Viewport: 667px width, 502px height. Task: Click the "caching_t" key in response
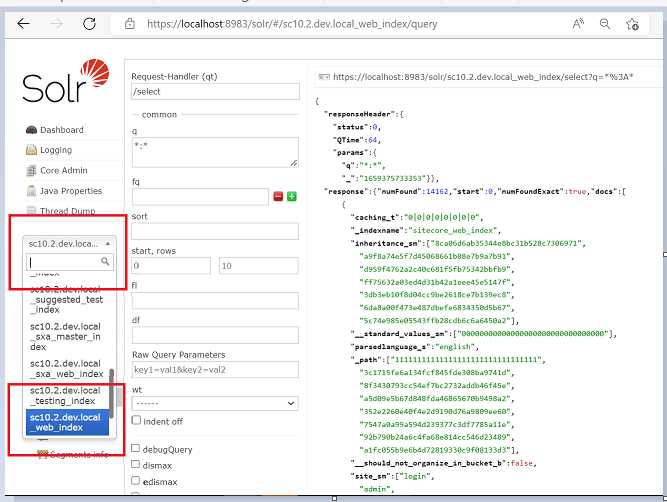(x=375, y=217)
